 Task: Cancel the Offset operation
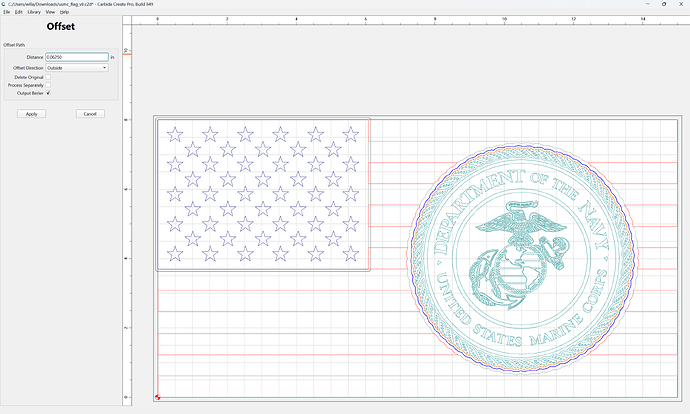(x=90, y=114)
